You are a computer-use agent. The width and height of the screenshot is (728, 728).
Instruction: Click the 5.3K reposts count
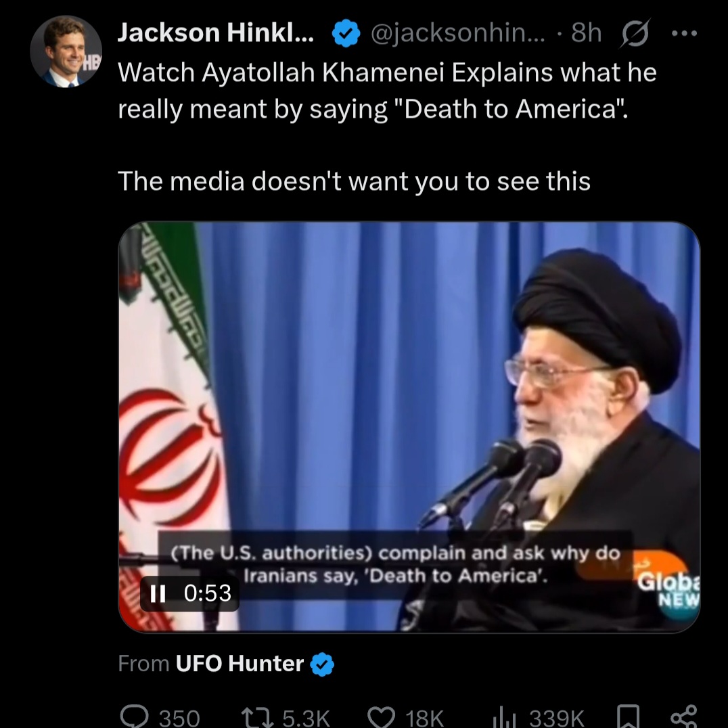[x=306, y=718]
